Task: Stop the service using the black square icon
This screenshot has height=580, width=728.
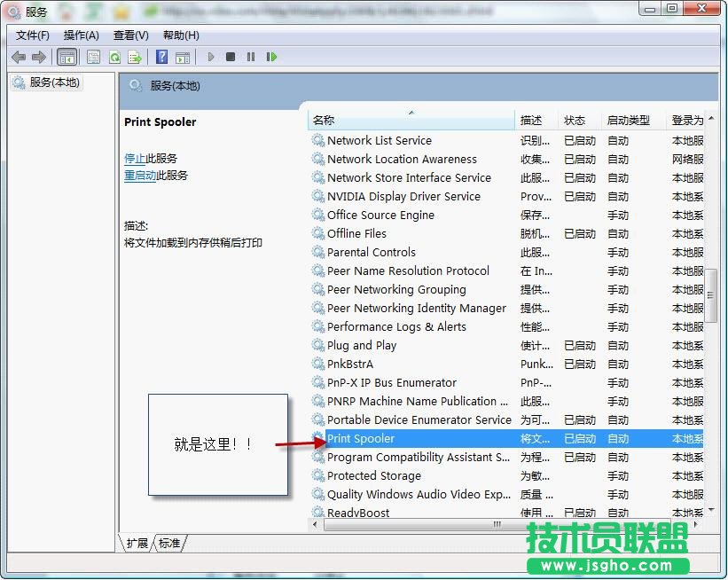Action: [x=230, y=57]
